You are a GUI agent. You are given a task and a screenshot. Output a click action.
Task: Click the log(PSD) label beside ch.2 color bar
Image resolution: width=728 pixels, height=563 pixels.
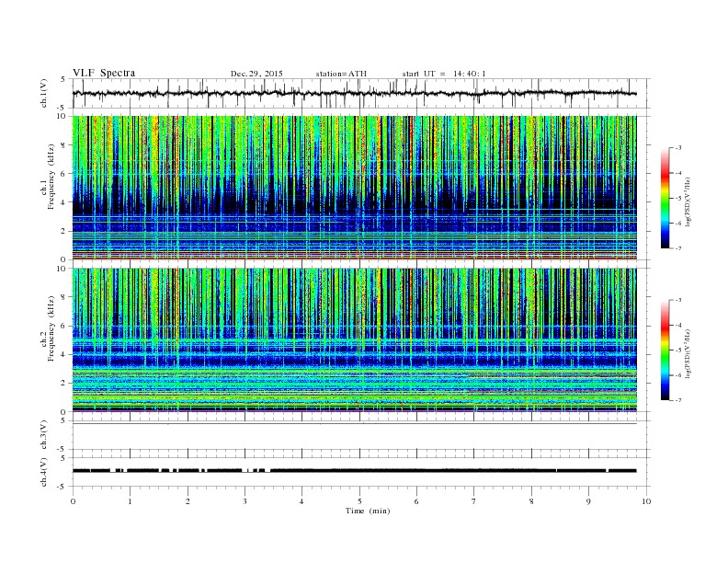(x=688, y=354)
